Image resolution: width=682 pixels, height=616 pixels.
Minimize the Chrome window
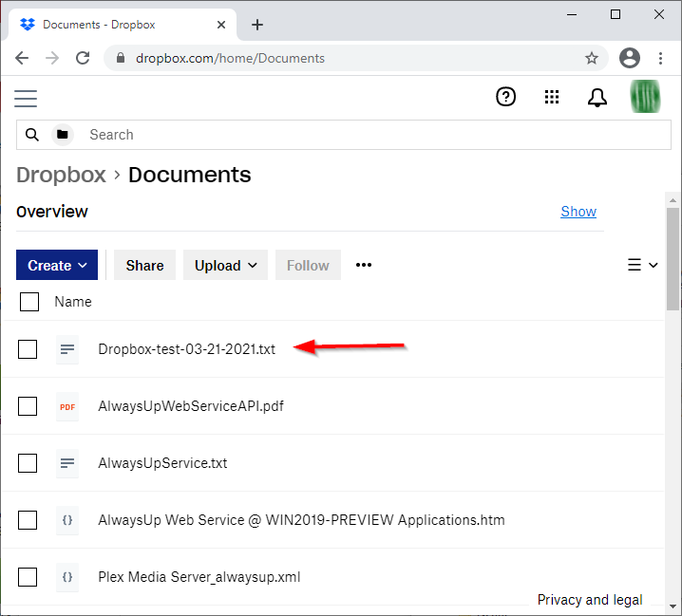pos(572,14)
